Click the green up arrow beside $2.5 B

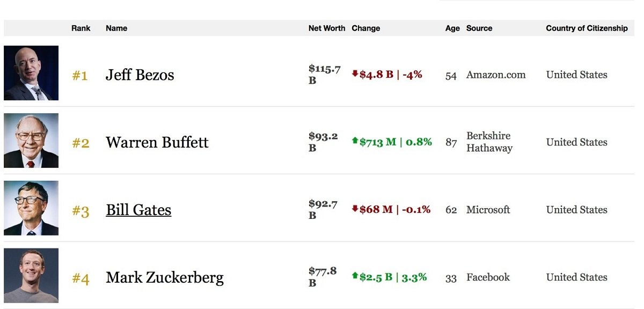point(355,276)
